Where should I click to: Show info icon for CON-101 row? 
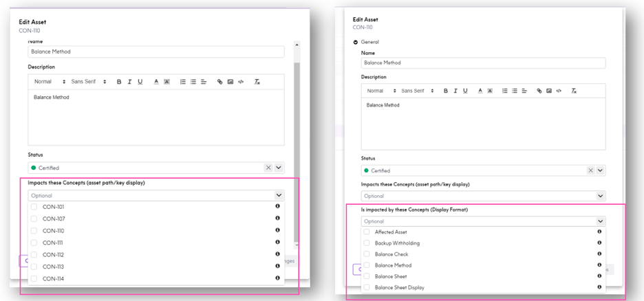(278, 206)
